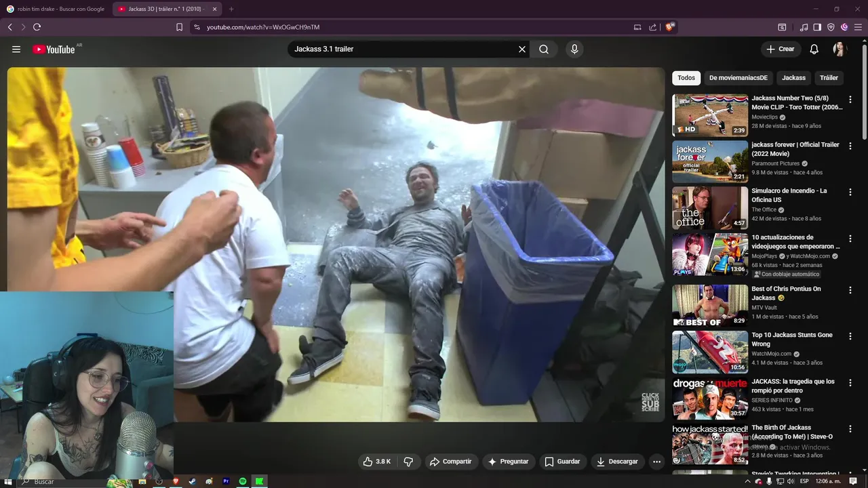Share this page via address bar icon
Viewport: 868px width, 488px height.
[652, 27]
